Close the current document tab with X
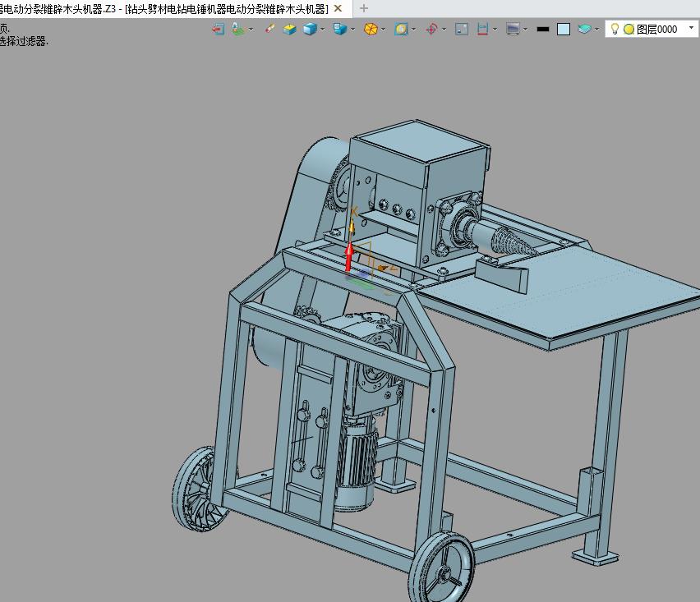 click(x=338, y=8)
